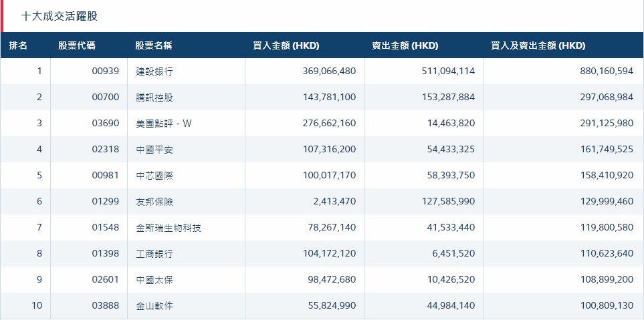Click rank number 4

pyautogui.click(x=39, y=150)
